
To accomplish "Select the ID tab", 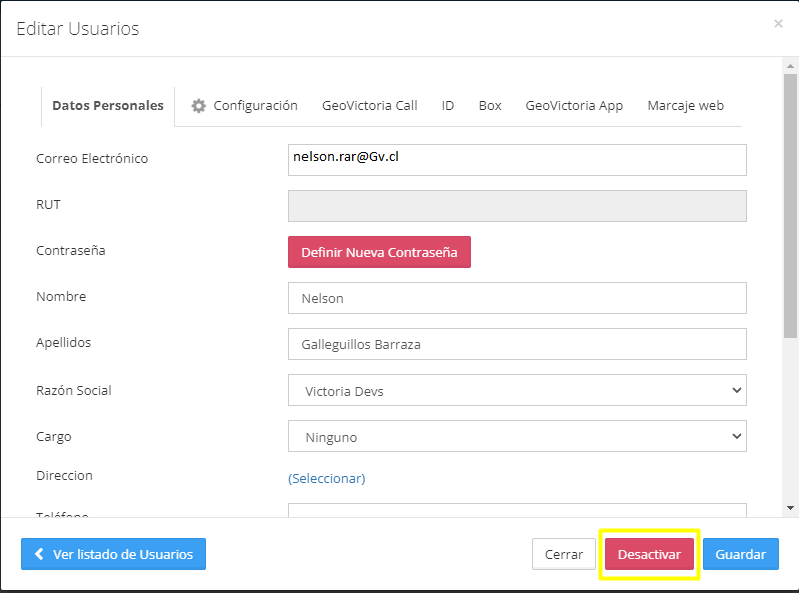I will pos(448,106).
